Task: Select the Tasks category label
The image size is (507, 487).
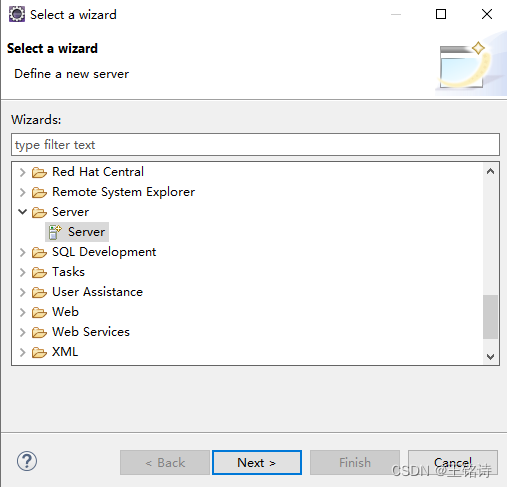Action: (68, 272)
